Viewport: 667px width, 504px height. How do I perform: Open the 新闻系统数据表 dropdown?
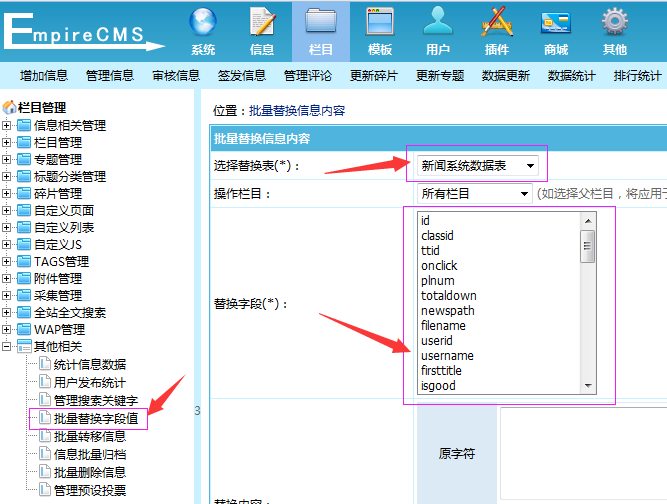point(478,165)
